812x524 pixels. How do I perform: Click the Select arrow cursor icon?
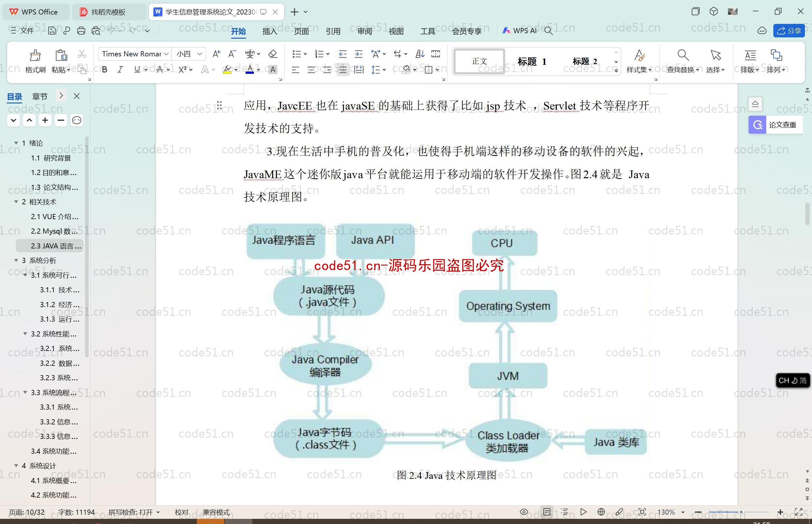coord(715,55)
